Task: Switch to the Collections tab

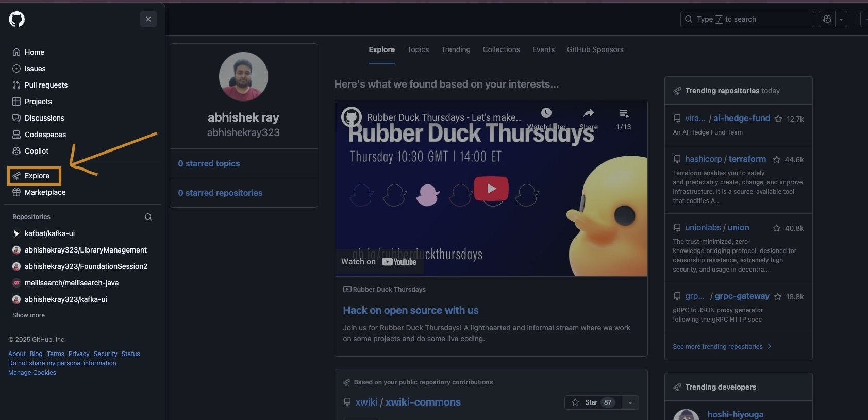Action: 502,49
